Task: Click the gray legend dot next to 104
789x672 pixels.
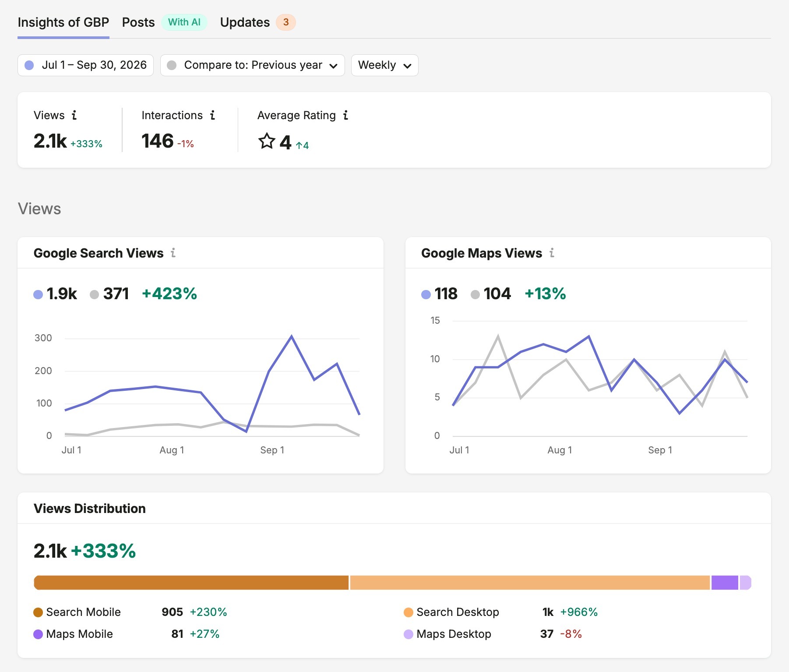Action: pos(475,294)
